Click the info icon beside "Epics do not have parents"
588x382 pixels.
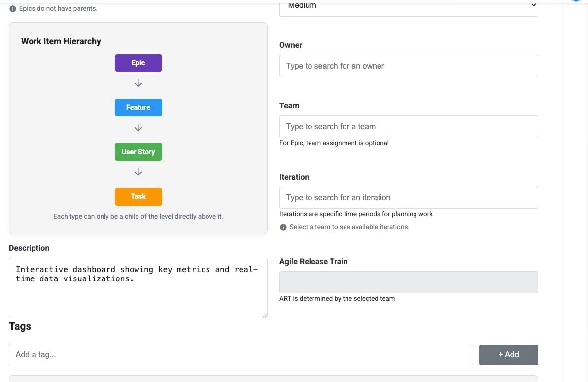[x=13, y=9]
